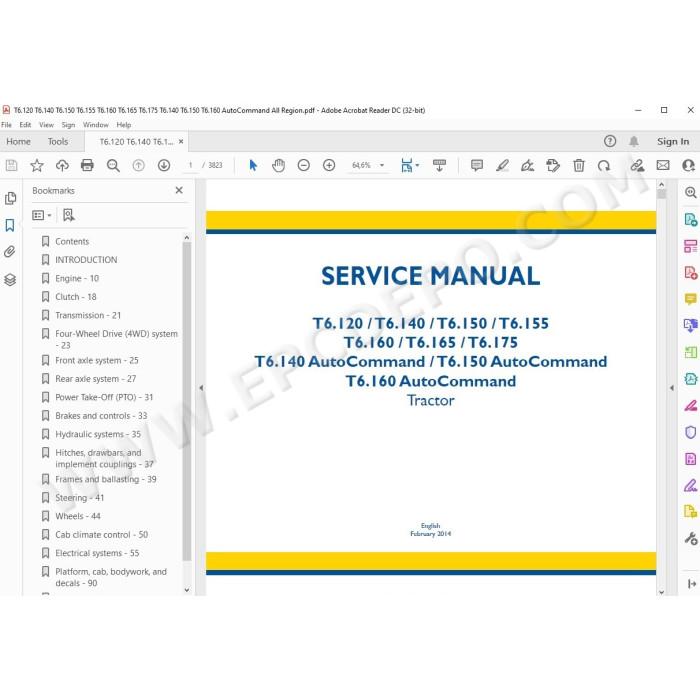The image size is (700, 700).
Task: Click the bookmarks panel scrollbar
Action: (187, 402)
